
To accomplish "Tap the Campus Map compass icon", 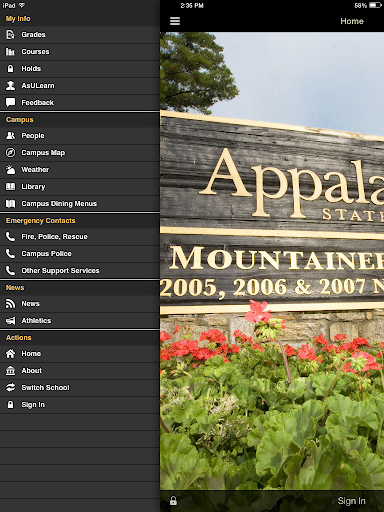I will tap(11, 153).
